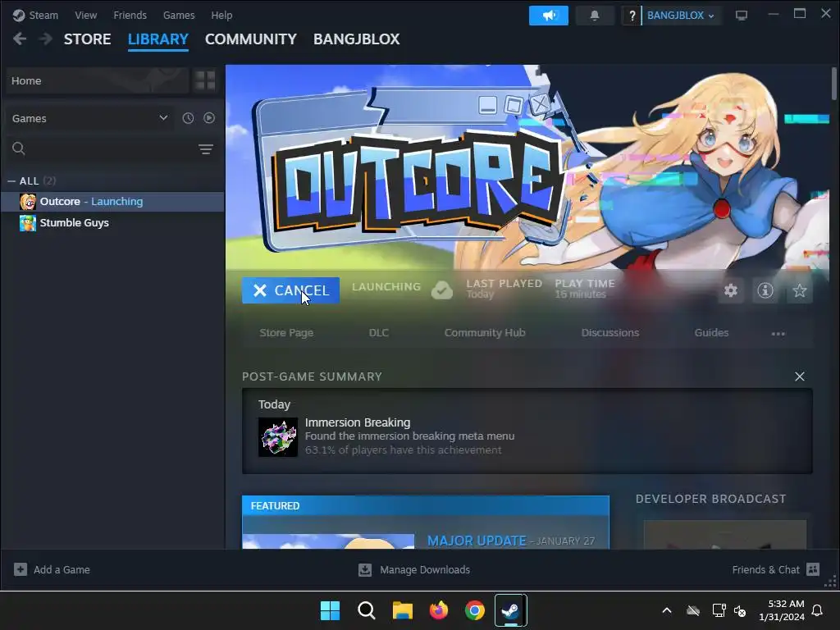The height and width of the screenshot is (630, 840).
Task: Open the BANGJBLOX profile tab
Action: point(356,39)
